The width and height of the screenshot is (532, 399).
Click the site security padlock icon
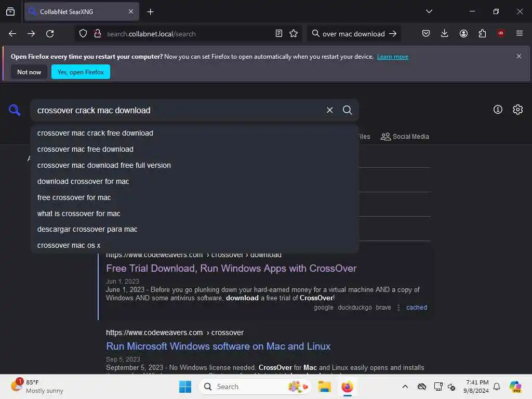click(x=98, y=34)
